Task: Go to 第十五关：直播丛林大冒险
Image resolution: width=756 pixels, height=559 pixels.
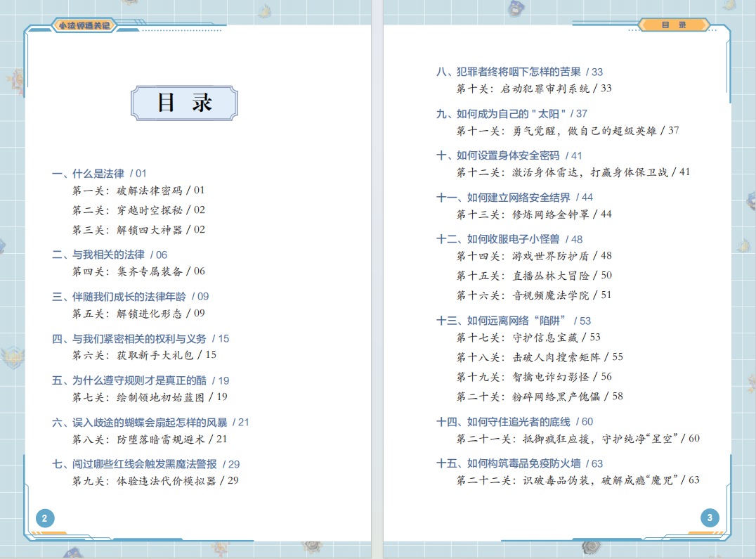Action: pyautogui.click(x=534, y=276)
